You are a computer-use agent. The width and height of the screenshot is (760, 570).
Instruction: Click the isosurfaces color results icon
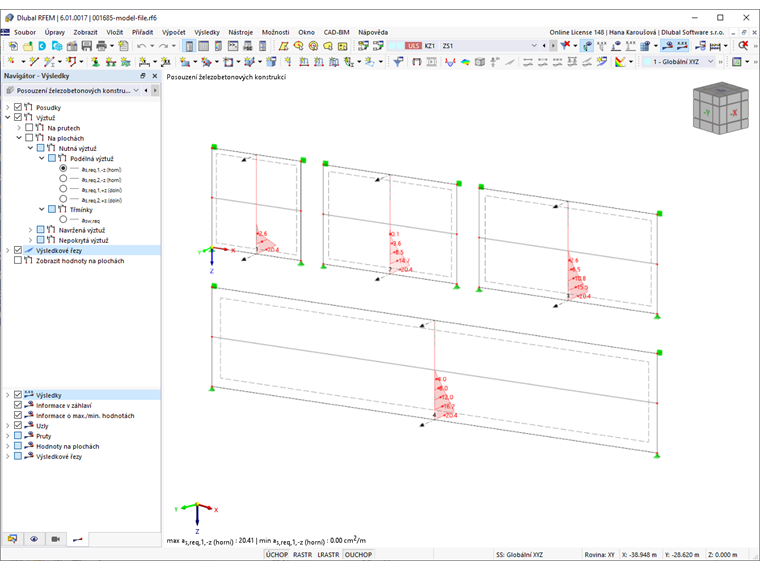465,62
